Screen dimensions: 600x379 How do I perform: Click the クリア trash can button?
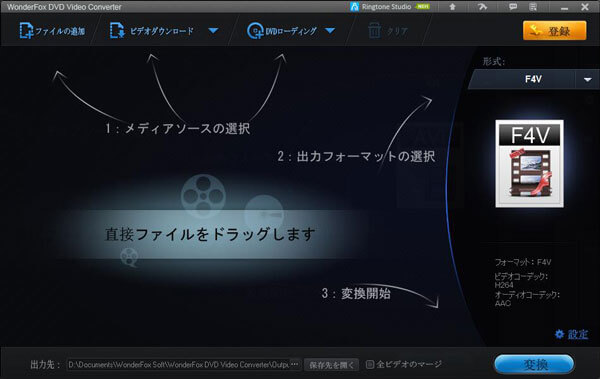point(388,31)
